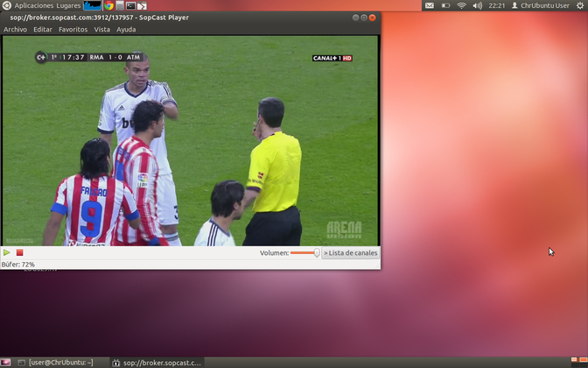Screen dimensions: 588x368
Task: Open the Editar menu
Action: pyautogui.click(x=43, y=30)
